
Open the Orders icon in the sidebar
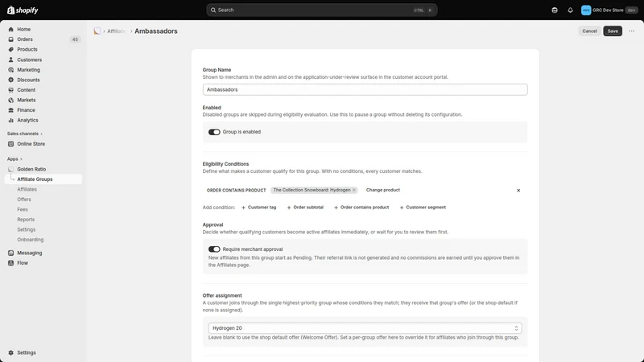click(x=10, y=39)
